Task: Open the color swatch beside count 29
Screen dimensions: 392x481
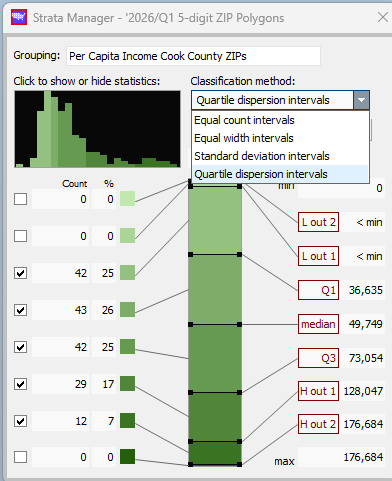Action: click(127, 384)
